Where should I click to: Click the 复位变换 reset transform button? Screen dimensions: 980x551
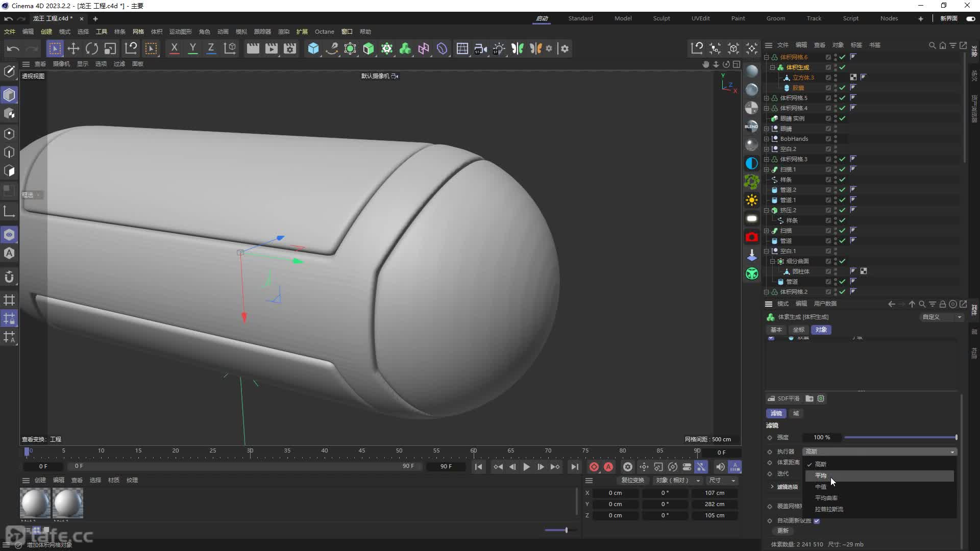[x=632, y=480]
